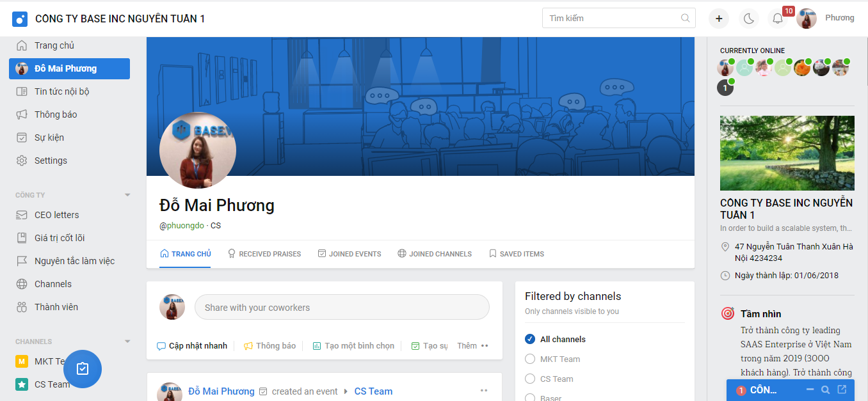Select All channels filter
Image resolution: width=868 pixels, height=401 pixels.
(555, 339)
